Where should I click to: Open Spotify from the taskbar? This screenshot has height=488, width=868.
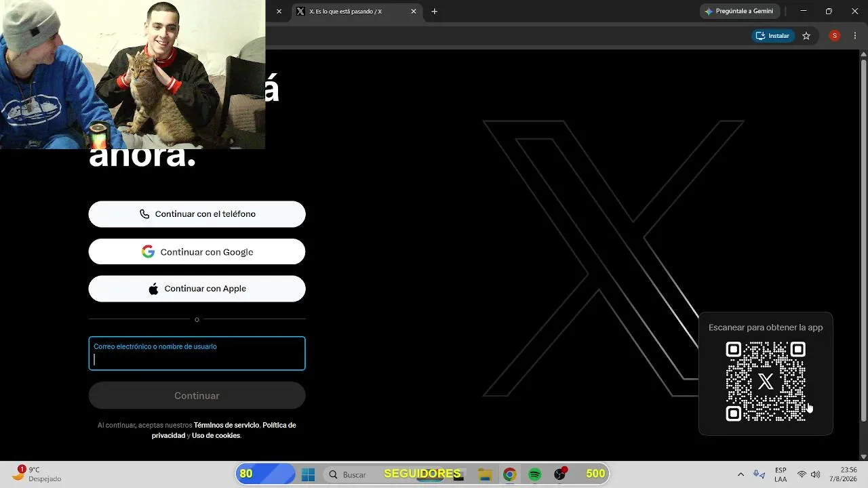[535, 474]
